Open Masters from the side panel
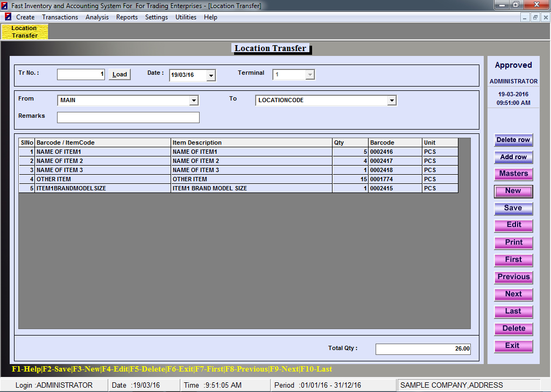 click(x=513, y=174)
